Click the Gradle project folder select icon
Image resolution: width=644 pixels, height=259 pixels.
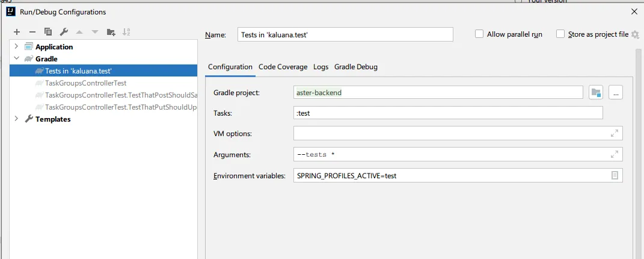(x=596, y=92)
